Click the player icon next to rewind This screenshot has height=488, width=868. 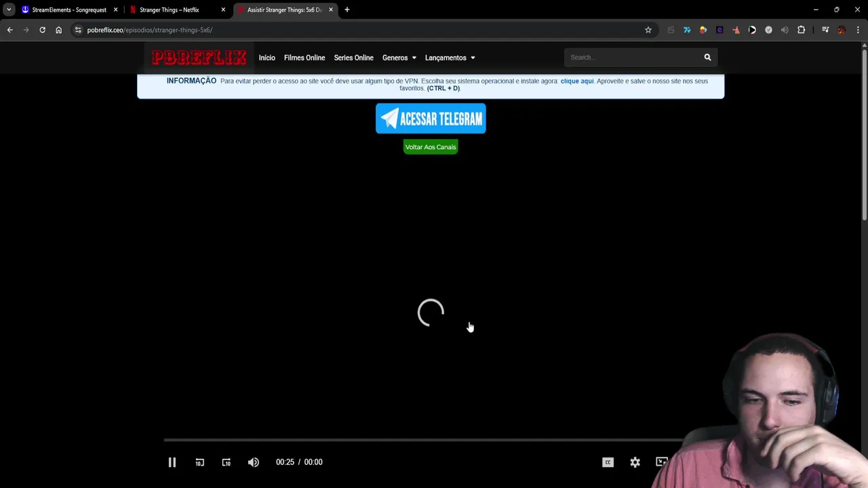[x=226, y=462]
